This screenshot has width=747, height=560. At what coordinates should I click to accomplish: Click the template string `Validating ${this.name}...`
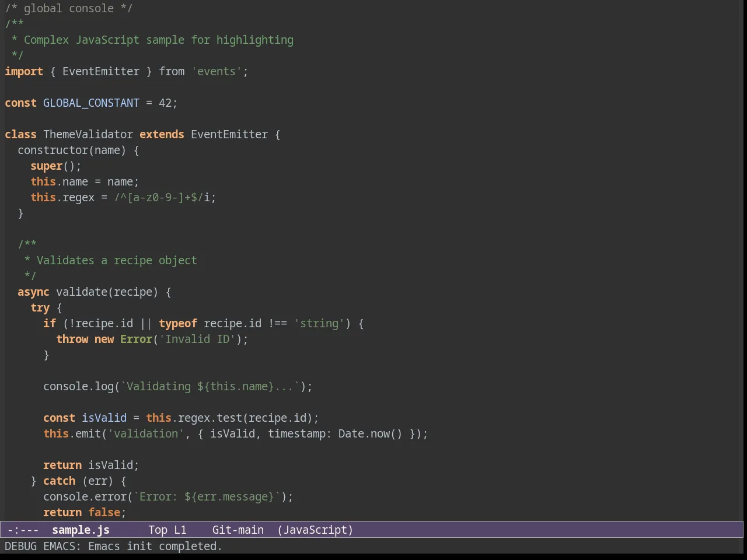pyautogui.click(x=210, y=386)
